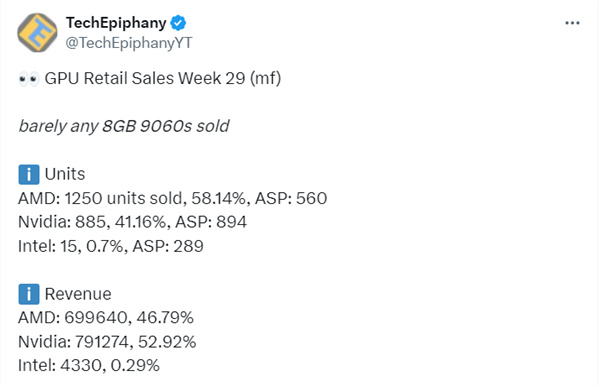Image resolution: width=600 pixels, height=386 pixels.
Task: Click the GPU Retail Sales Week 29 headline
Action: (x=163, y=78)
